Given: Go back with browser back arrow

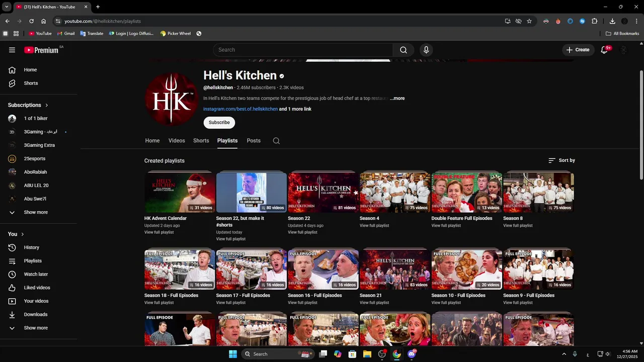Looking at the screenshot, I should pyautogui.click(x=7, y=21).
